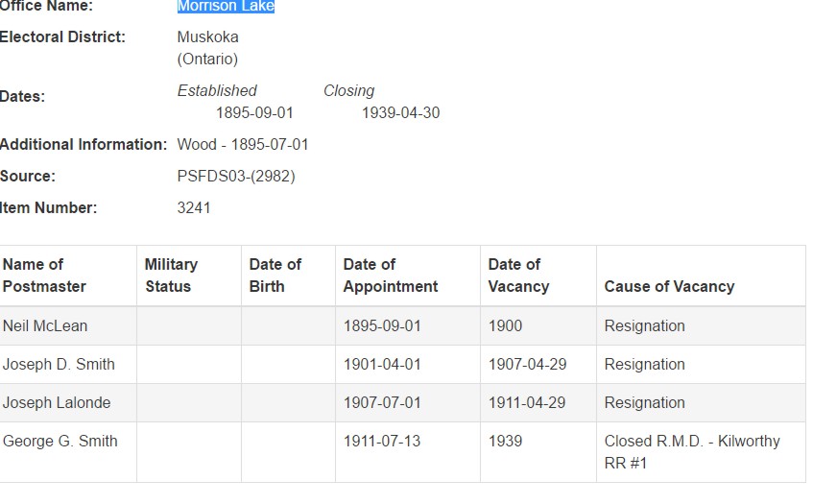Click the Additional Information value Wood - 1895-07-01
The width and height of the screenshot is (813, 504).
[x=243, y=145]
